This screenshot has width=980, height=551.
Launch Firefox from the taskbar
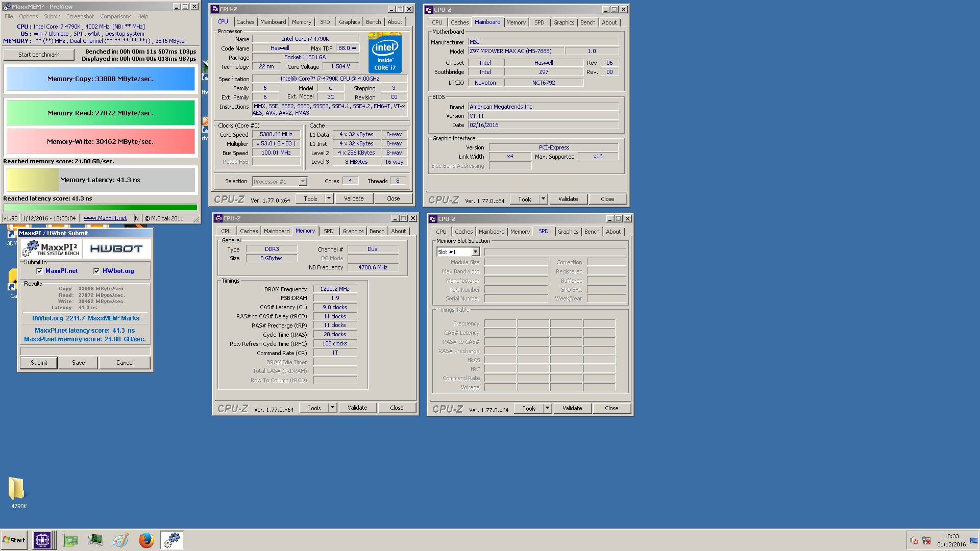pyautogui.click(x=146, y=540)
